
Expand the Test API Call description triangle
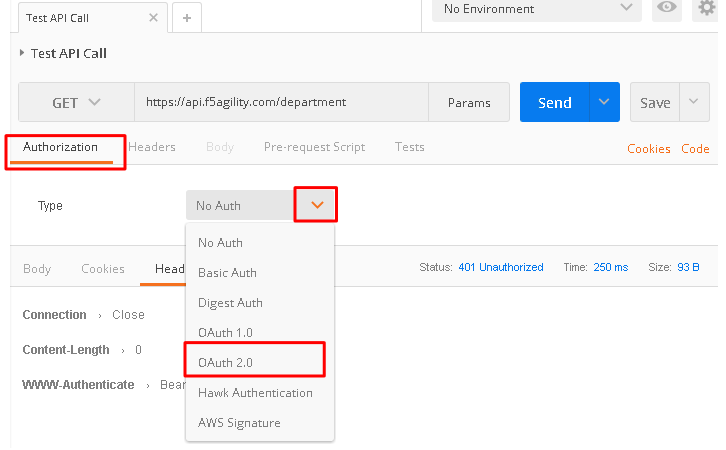click(22, 53)
